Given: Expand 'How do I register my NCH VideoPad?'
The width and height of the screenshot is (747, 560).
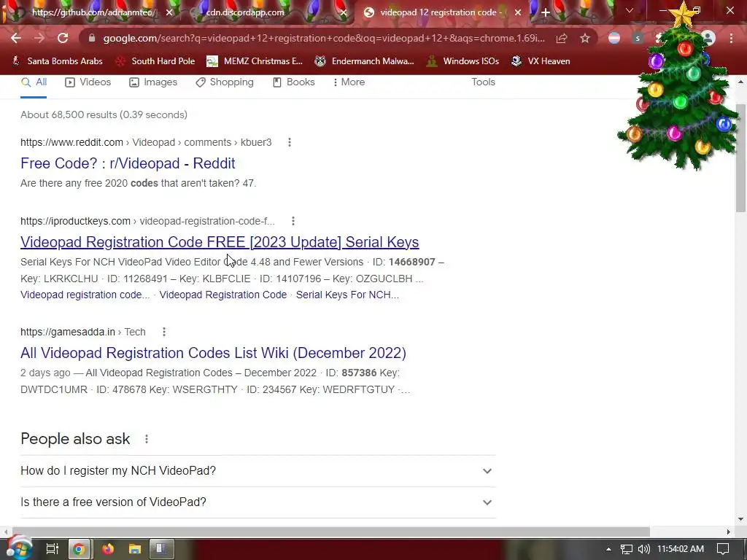Looking at the screenshot, I should [258, 471].
